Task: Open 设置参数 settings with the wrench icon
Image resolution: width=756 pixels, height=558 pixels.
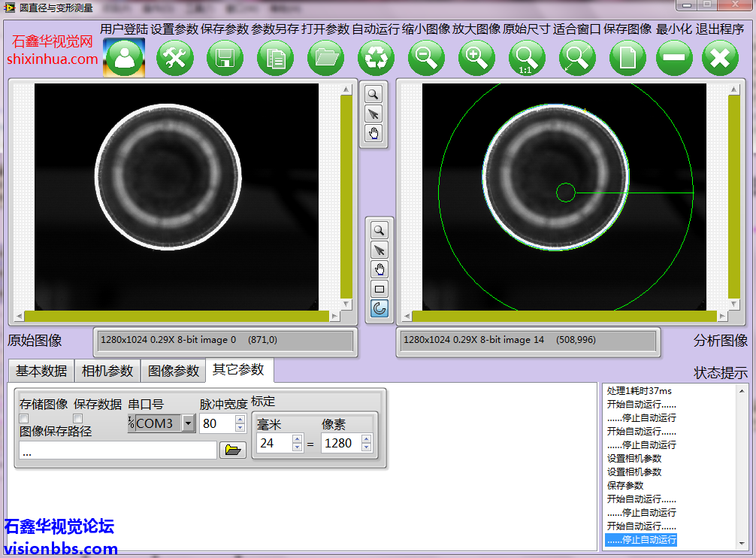Action: tap(174, 57)
